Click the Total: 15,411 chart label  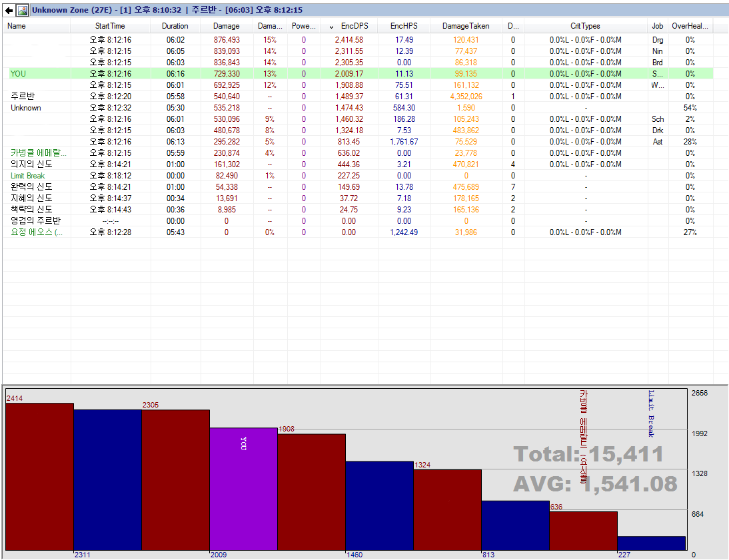(x=588, y=454)
